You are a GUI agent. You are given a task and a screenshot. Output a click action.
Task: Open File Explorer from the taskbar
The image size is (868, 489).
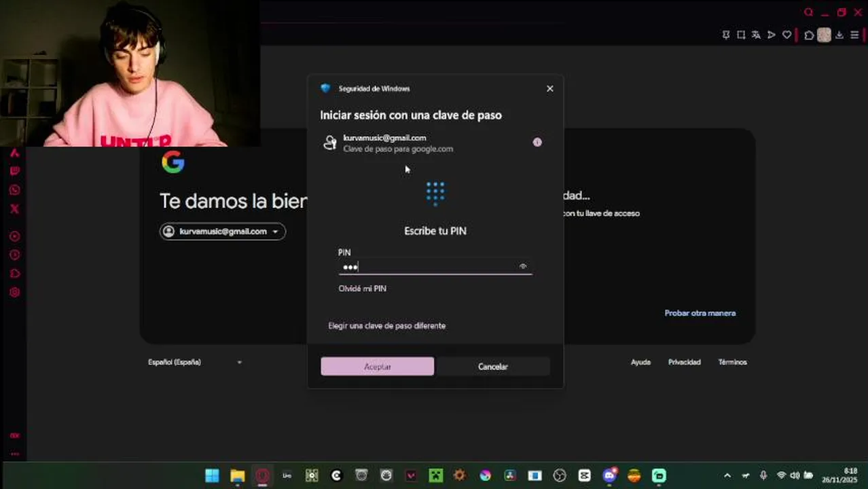click(237, 475)
